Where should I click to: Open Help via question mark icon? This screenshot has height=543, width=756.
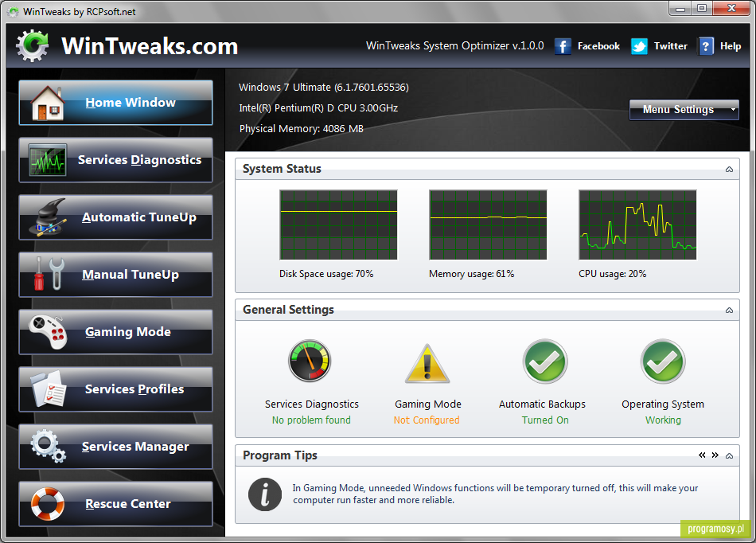point(706,46)
